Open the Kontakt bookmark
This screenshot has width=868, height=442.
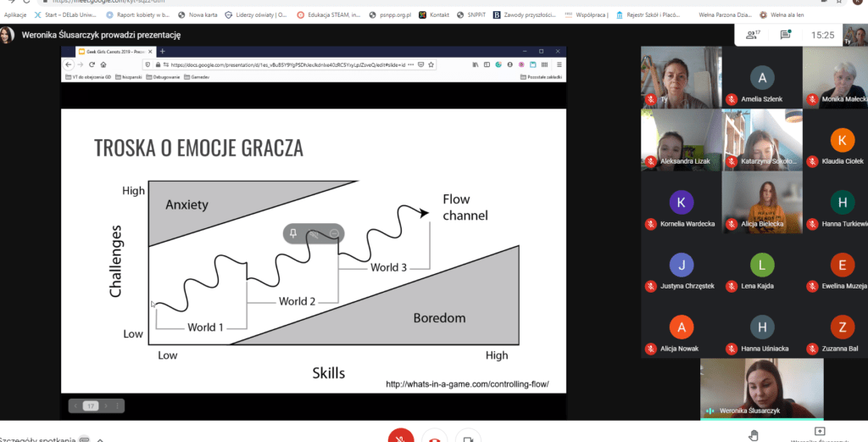tap(434, 15)
